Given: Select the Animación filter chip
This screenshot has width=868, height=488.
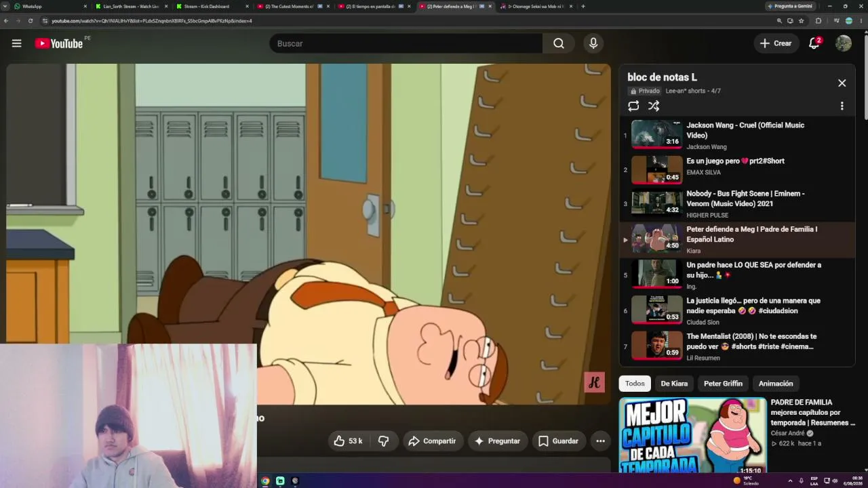Looking at the screenshot, I should 776,384.
